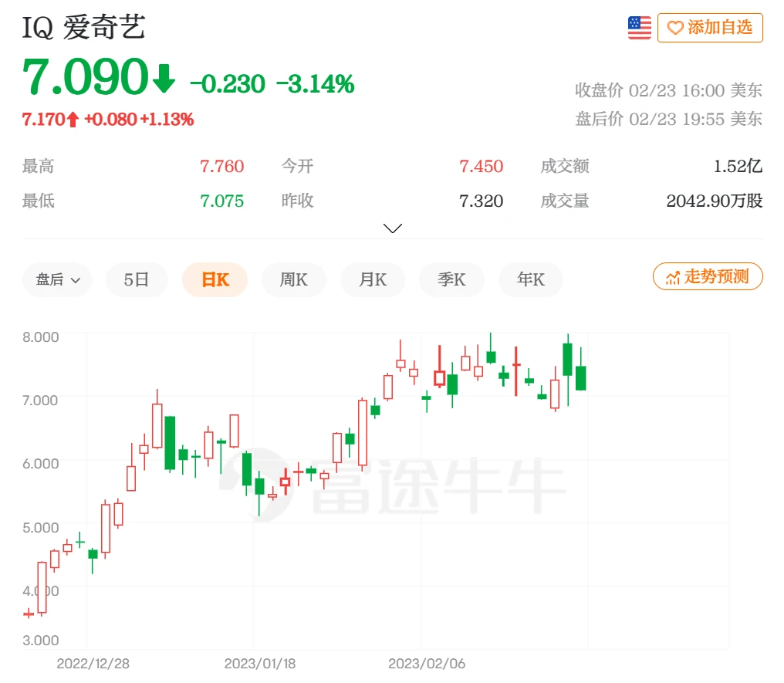Image resolution: width=784 pixels, height=683 pixels.
Task: Click the 5.000 price axis label
Action: pyautogui.click(x=40, y=528)
